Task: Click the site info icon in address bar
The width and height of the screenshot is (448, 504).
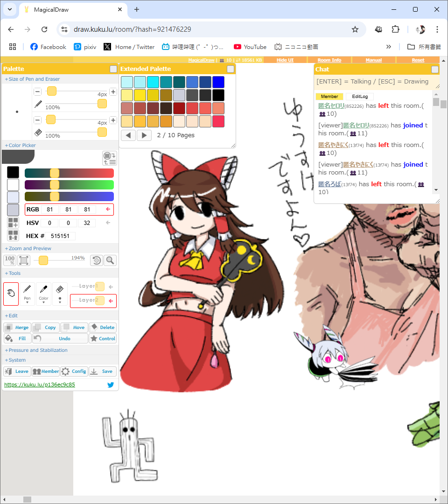Action: pos(64,29)
